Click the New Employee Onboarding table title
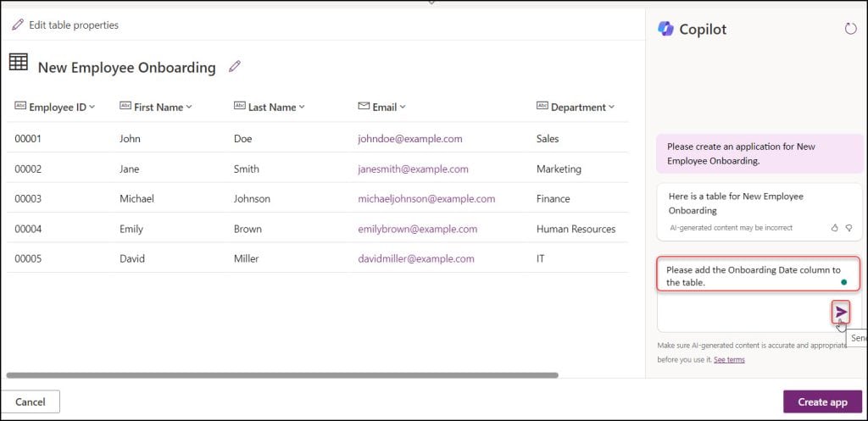Viewport: 868px width, 421px height. [x=127, y=68]
